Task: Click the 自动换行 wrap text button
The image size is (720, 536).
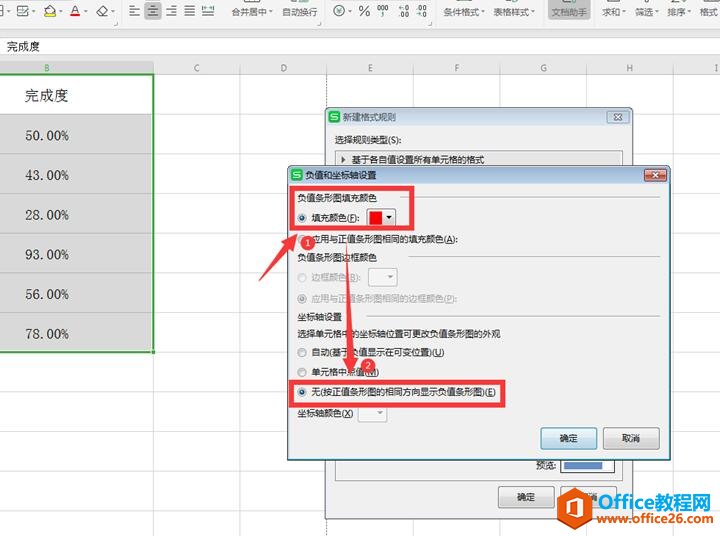Action: tap(299, 12)
